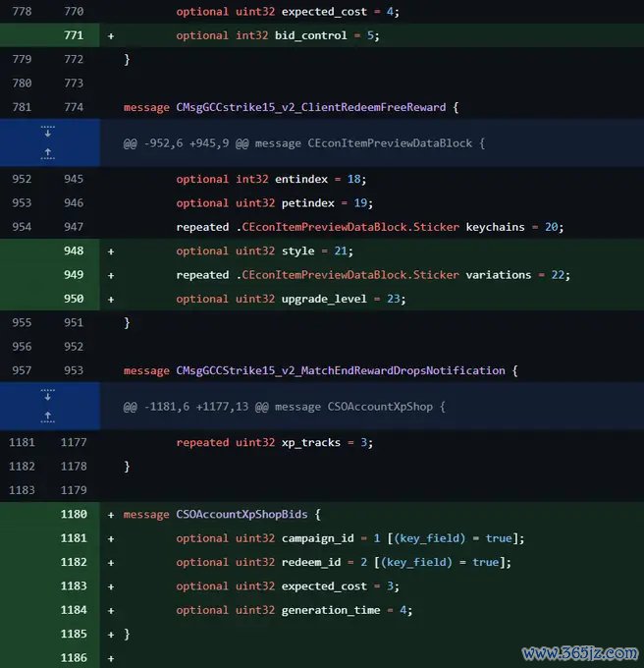Click the 'xp_tracks' field name

tap(311, 442)
